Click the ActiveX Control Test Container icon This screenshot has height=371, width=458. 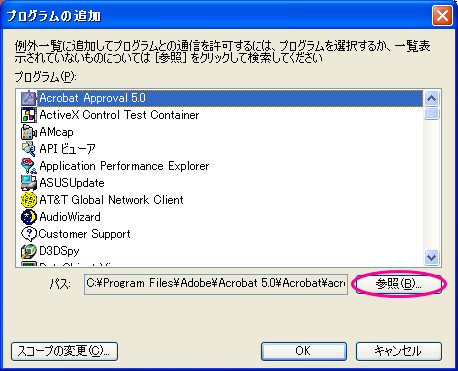click(x=29, y=115)
